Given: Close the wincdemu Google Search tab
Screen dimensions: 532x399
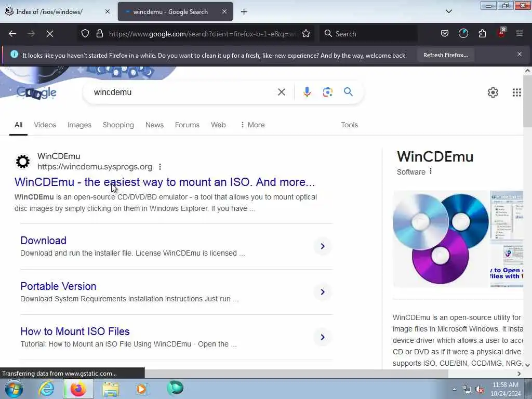Looking at the screenshot, I should click(224, 11).
